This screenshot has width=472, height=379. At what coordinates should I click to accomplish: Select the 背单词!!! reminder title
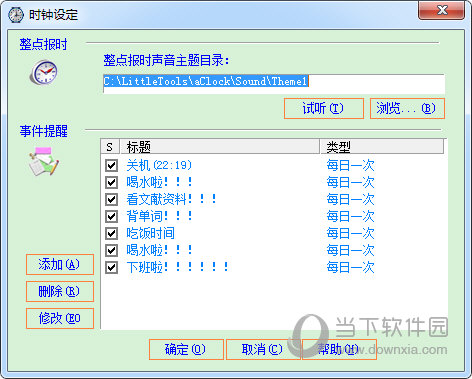tap(159, 216)
